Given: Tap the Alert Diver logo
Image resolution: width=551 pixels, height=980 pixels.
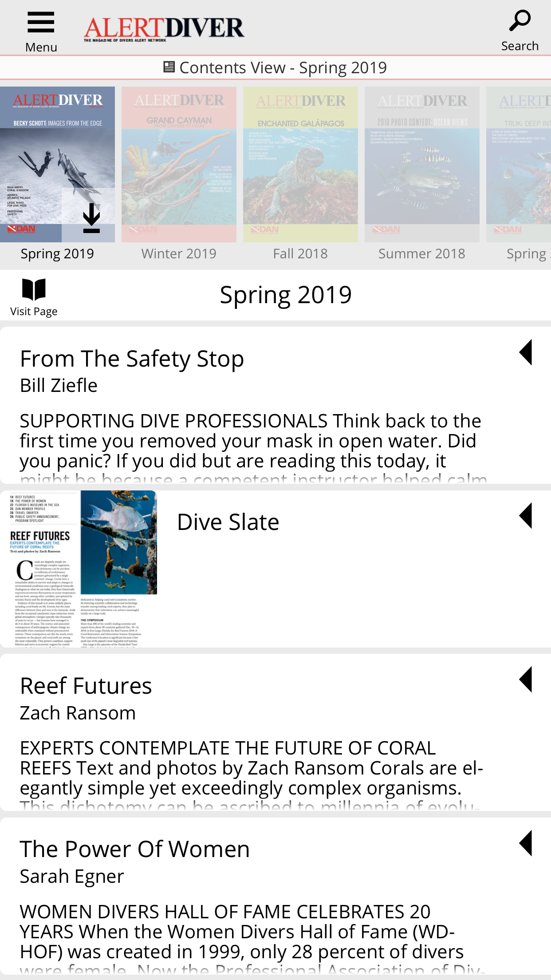Looking at the screenshot, I should point(164,29).
